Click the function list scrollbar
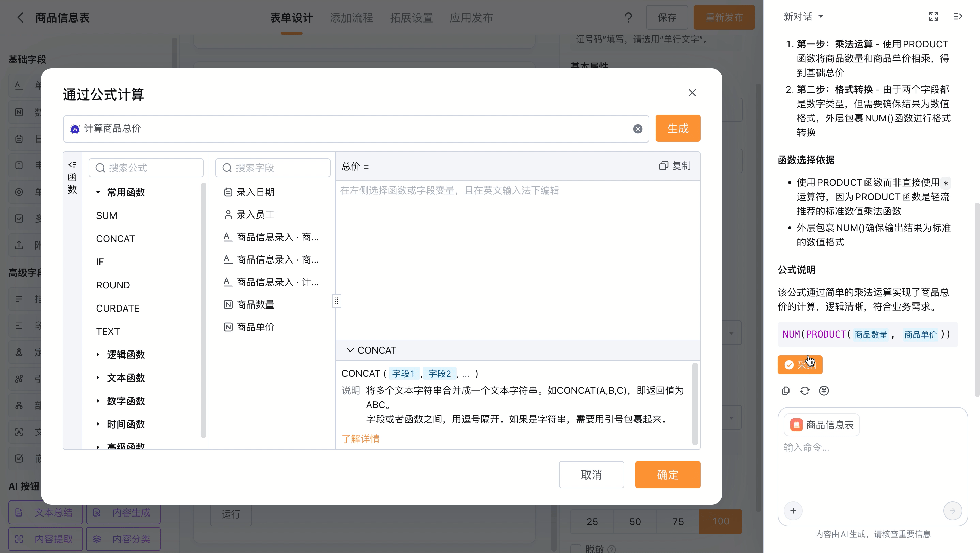The width and height of the screenshot is (980, 553). tap(203, 310)
